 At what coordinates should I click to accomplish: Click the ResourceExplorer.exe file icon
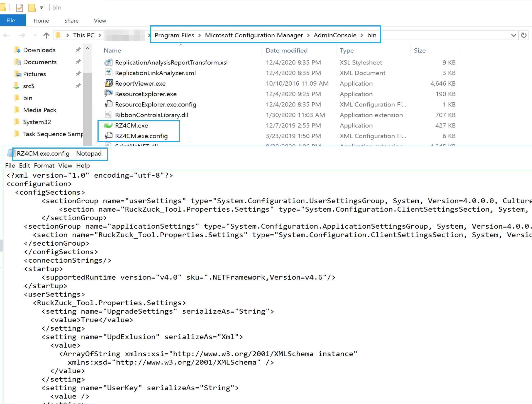[x=108, y=94]
